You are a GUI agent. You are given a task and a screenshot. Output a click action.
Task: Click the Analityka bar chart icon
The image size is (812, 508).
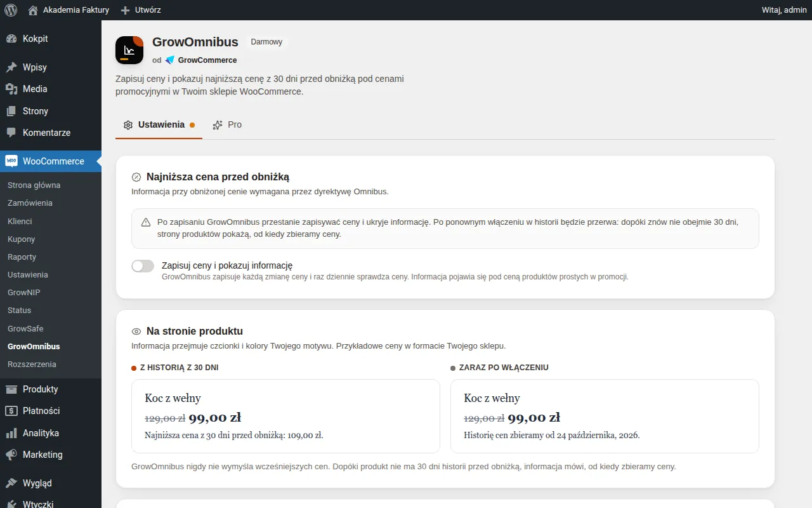[x=11, y=433]
